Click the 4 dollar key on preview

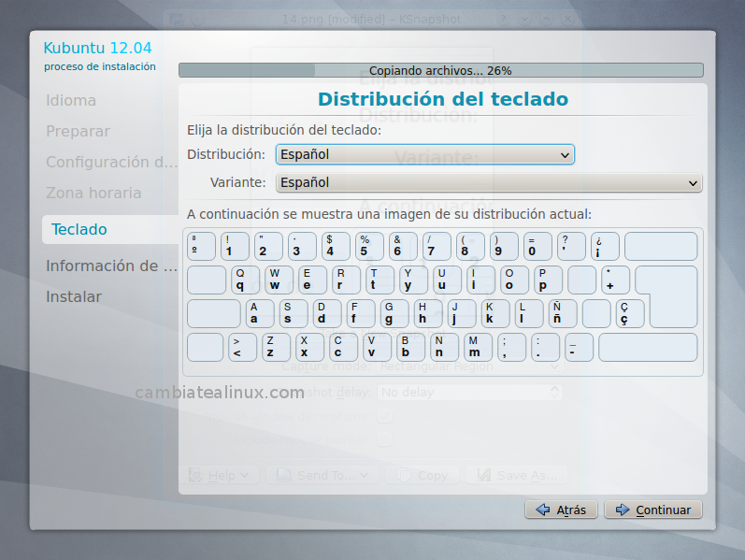click(x=336, y=246)
